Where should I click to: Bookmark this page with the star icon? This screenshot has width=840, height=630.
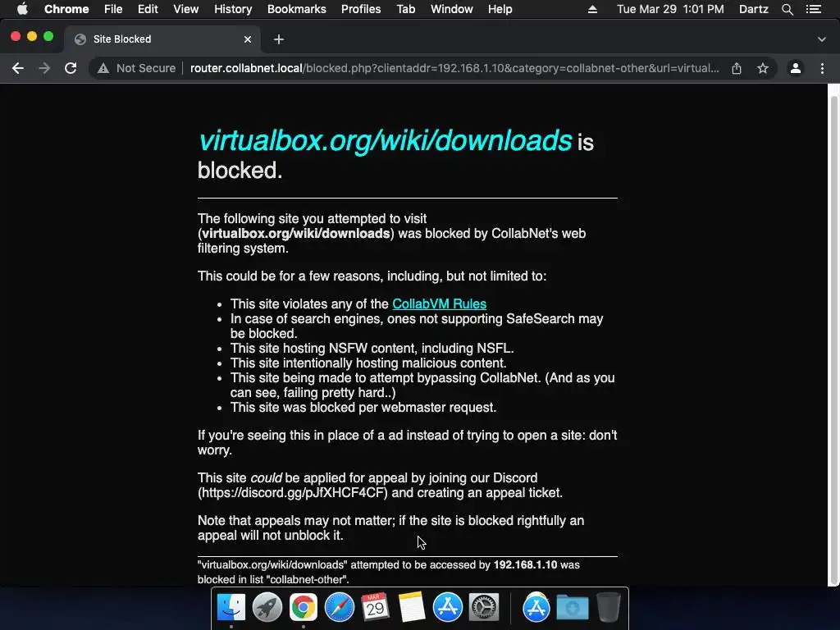763,68
